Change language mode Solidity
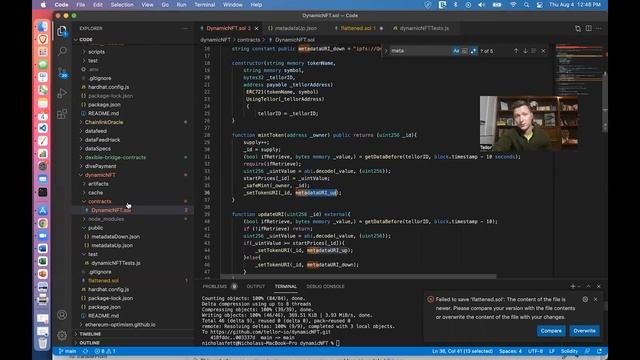This screenshot has width=640, height=360. tap(569, 351)
